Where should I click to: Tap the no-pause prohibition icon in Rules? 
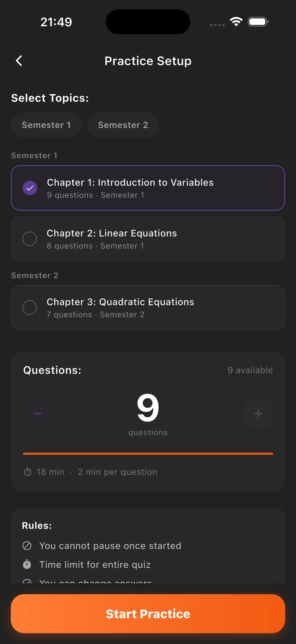[x=27, y=545]
